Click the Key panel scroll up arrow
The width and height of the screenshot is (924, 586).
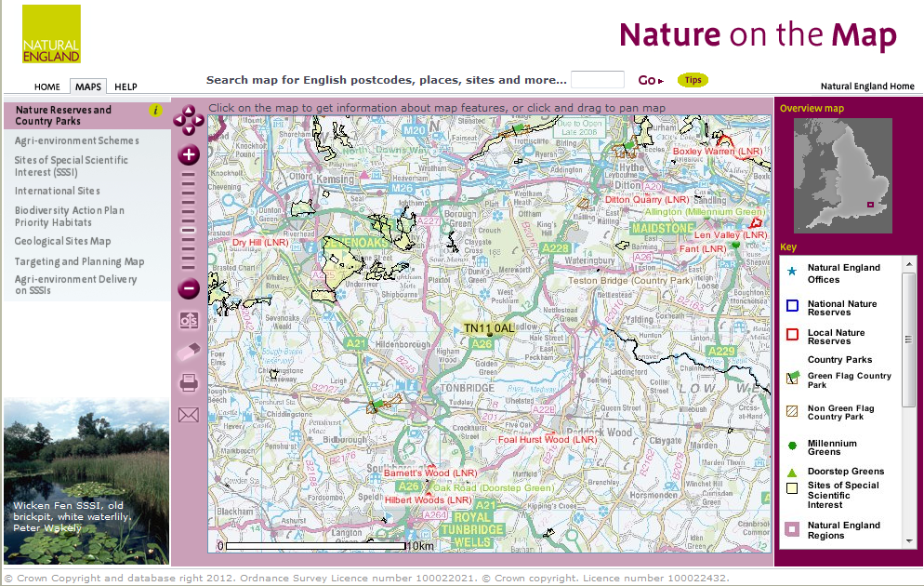pos(909,265)
